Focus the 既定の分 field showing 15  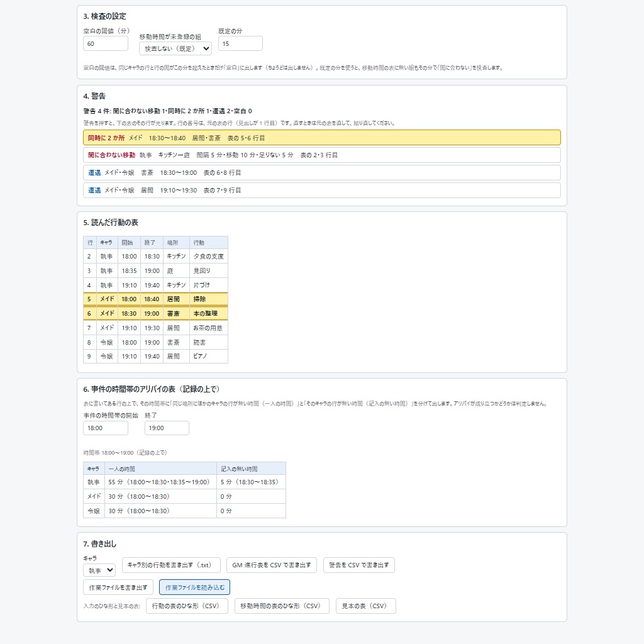pos(240,43)
